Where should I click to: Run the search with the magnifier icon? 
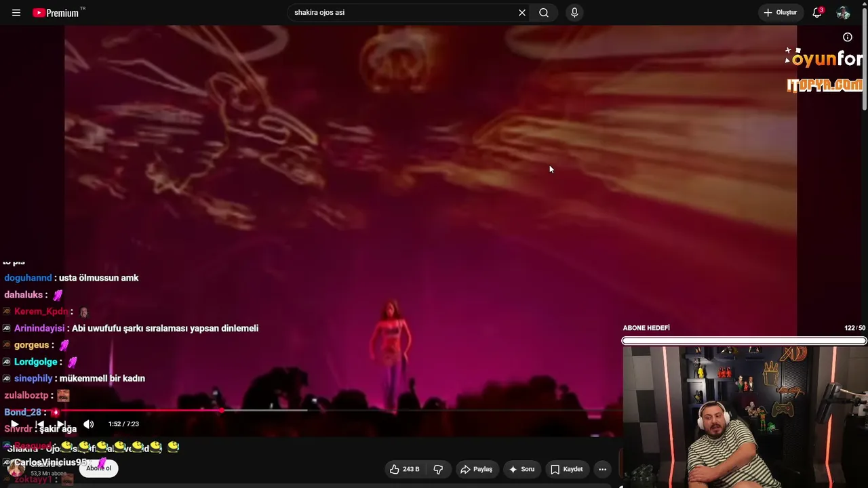[x=544, y=13]
